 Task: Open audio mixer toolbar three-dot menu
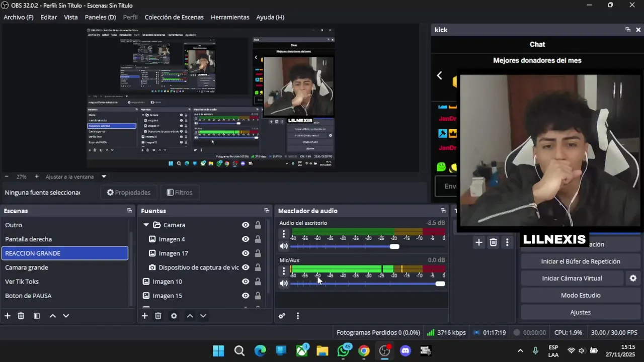(x=298, y=316)
